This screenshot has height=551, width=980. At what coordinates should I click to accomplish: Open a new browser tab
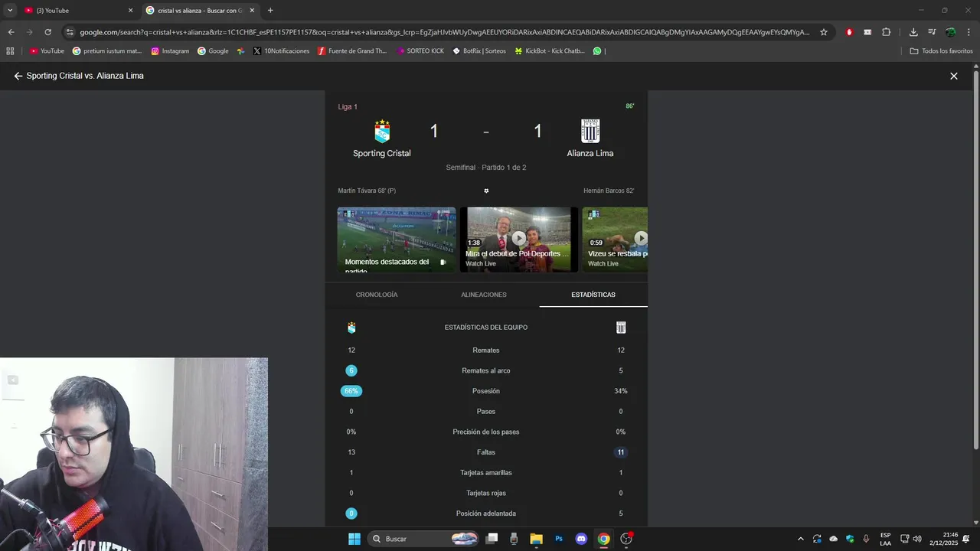(270, 11)
